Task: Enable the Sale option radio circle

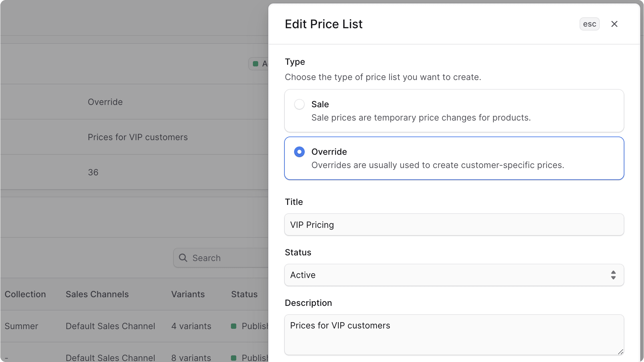Action: point(299,104)
